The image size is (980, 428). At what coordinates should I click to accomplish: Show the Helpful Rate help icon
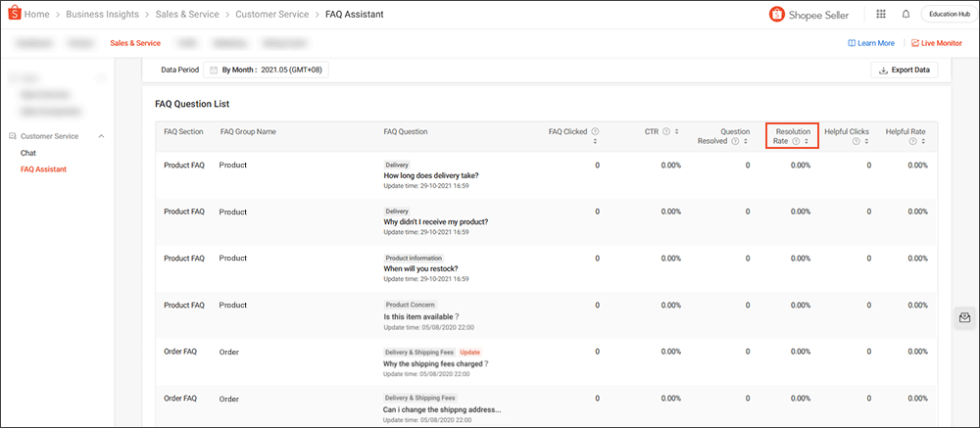coord(913,141)
